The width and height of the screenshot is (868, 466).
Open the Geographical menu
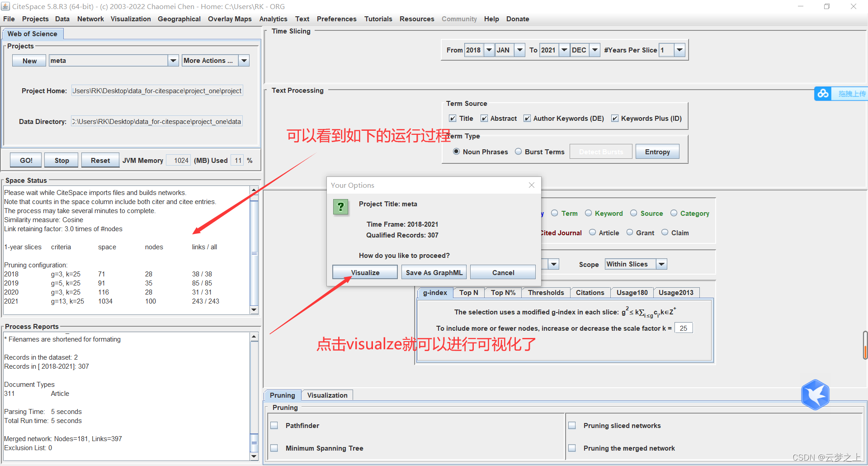click(x=179, y=19)
